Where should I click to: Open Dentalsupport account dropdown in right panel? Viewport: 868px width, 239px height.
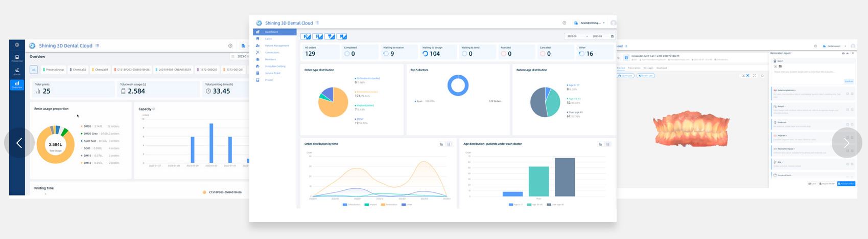tap(834, 46)
